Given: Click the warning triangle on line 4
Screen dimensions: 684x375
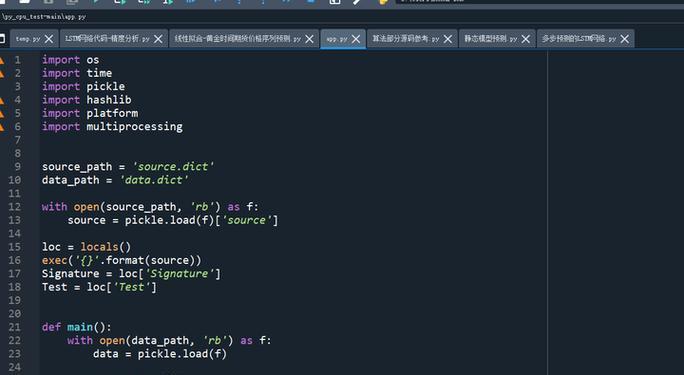Looking at the screenshot, I should point(2,100).
